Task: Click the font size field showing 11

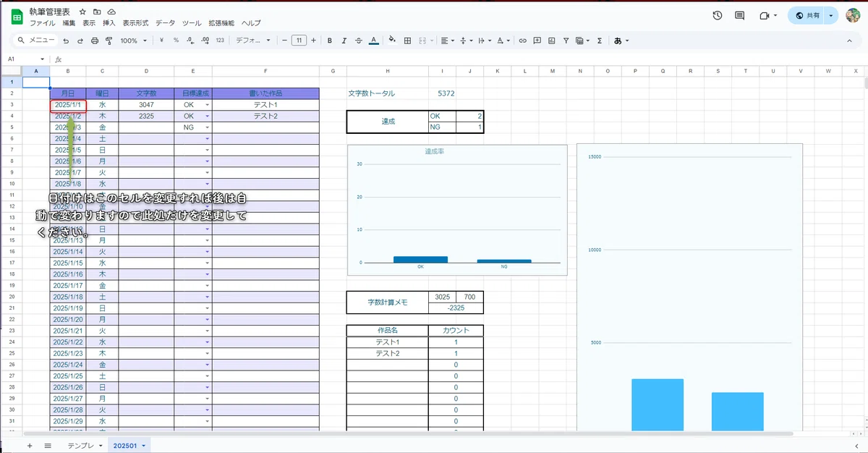Action: (x=299, y=41)
